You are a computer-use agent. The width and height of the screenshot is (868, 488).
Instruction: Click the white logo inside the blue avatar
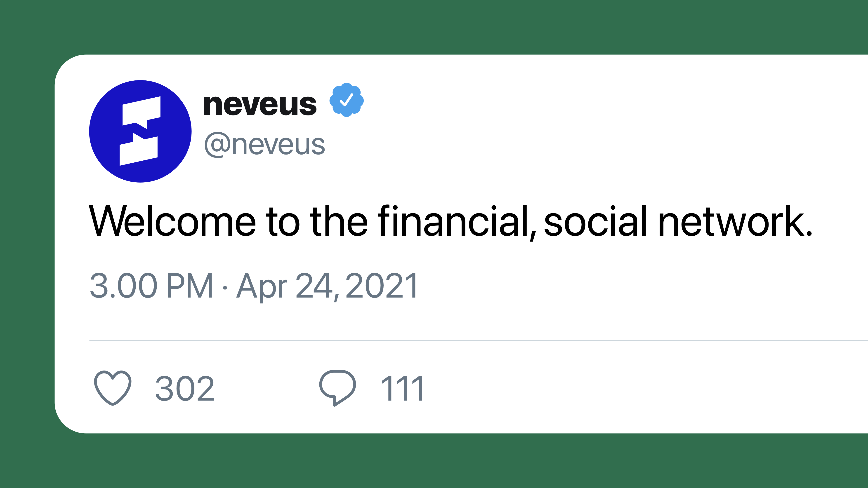pyautogui.click(x=140, y=131)
